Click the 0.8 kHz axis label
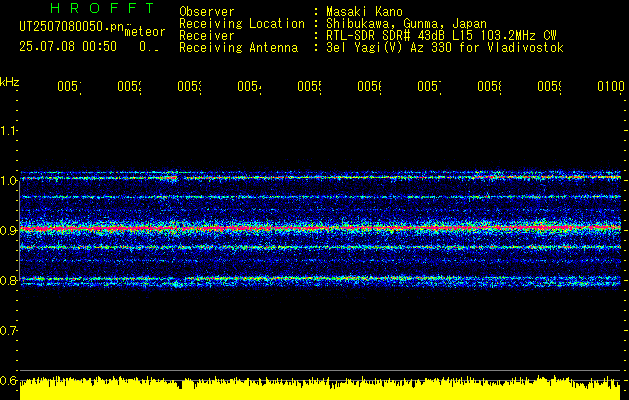This screenshot has height=400, width=629. 8,280
